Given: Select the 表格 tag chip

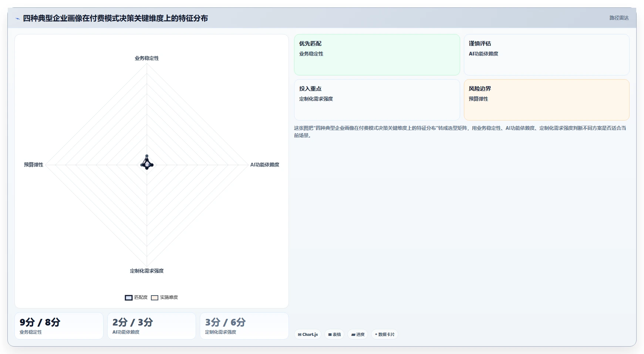Looking at the screenshot, I should tap(335, 334).
